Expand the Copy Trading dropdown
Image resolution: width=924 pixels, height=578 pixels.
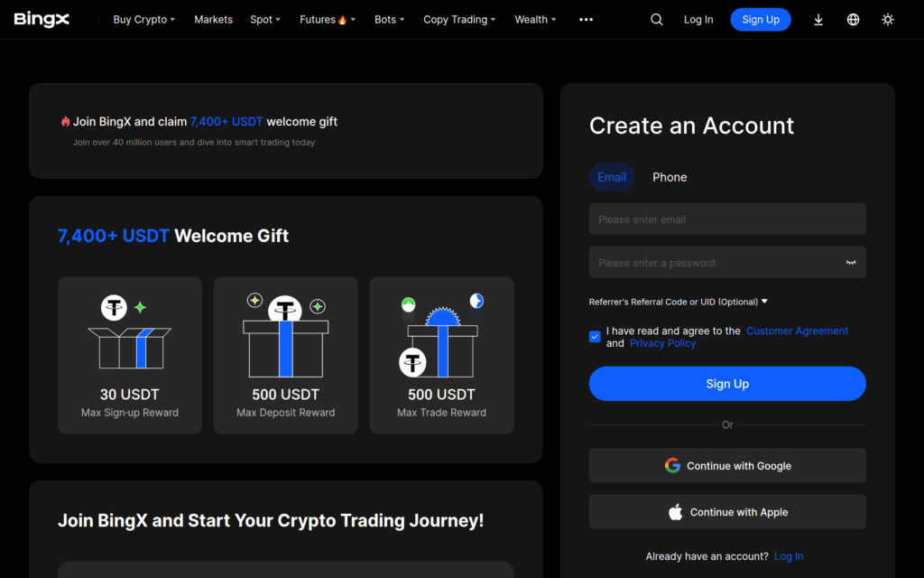459,20
